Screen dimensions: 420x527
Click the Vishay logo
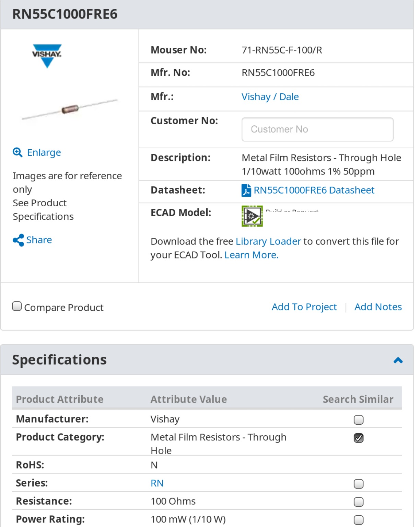[47, 56]
